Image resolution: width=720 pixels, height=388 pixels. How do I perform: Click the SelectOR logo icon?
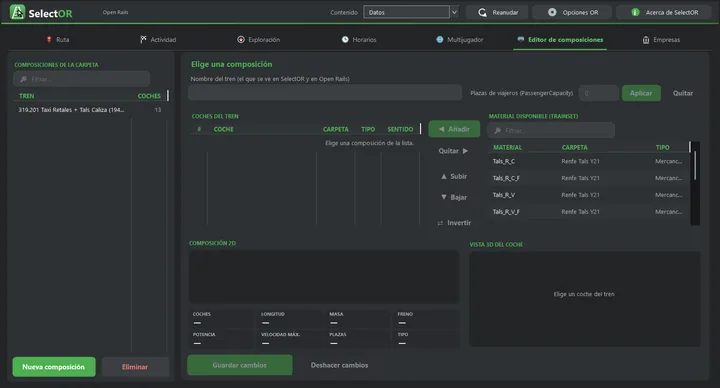coord(17,12)
